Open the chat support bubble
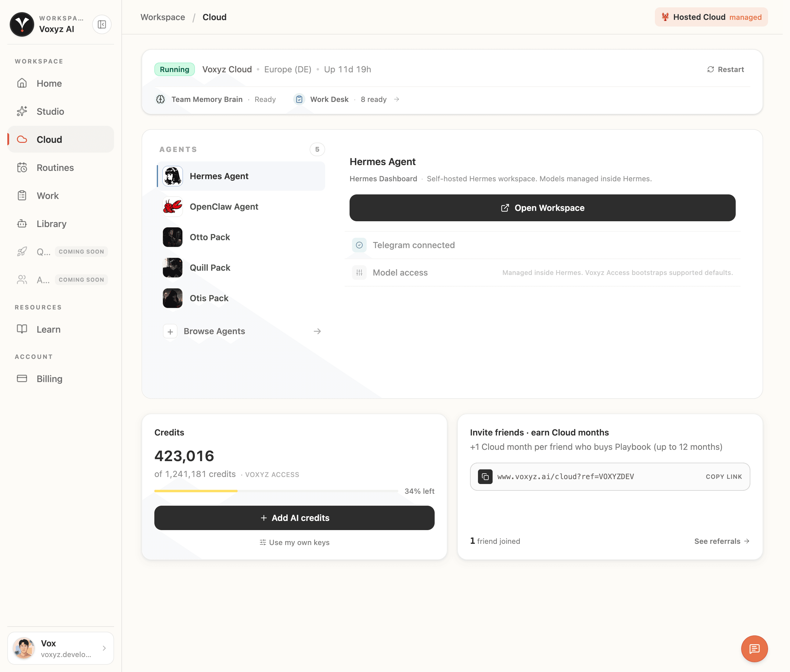 coord(754,649)
